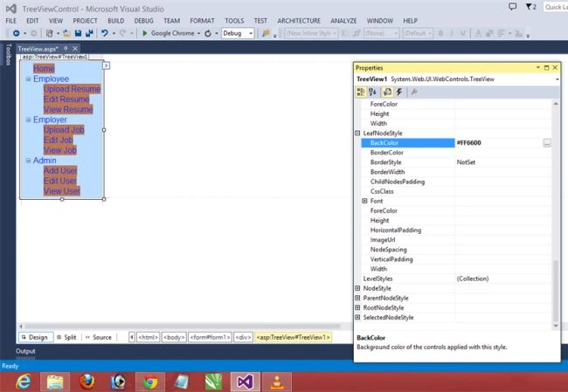Open Google Chrome from the taskbar
This screenshot has height=392, width=568.
[x=150, y=382]
